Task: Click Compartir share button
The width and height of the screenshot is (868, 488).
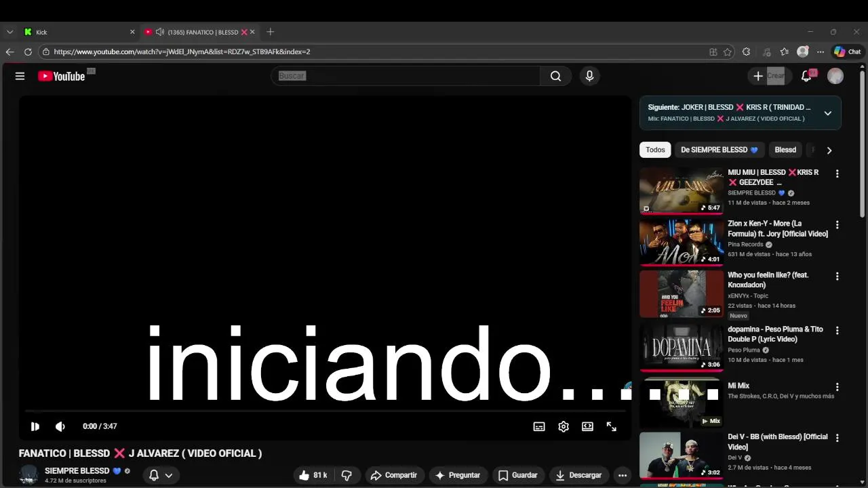Action: (x=394, y=475)
